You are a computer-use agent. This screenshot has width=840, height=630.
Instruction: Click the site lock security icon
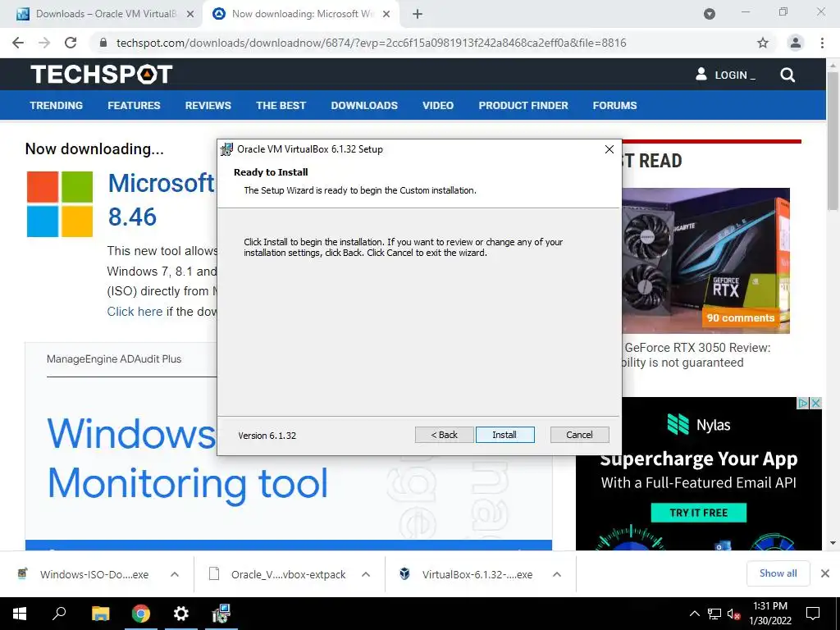click(x=104, y=43)
